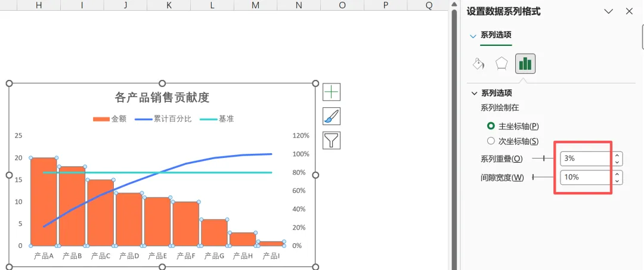This screenshot has width=644, height=270.
Task: Click the 间隙宽度 slider handle
Action: [533, 177]
